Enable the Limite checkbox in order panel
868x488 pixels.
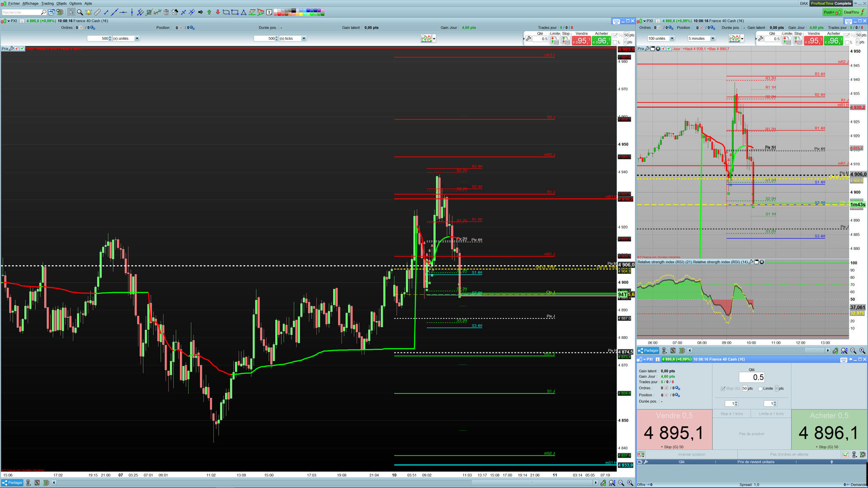[760, 389]
